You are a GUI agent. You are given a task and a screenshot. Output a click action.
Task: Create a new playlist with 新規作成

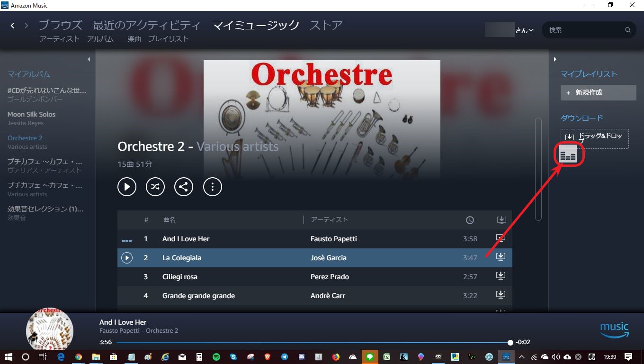tap(599, 92)
